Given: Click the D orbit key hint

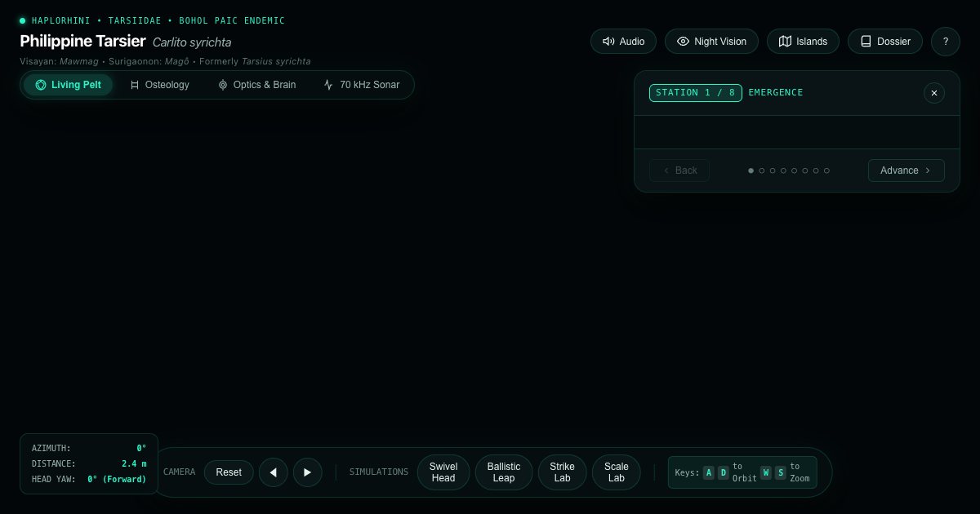Looking at the screenshot, I should click(x=723, y=472).
